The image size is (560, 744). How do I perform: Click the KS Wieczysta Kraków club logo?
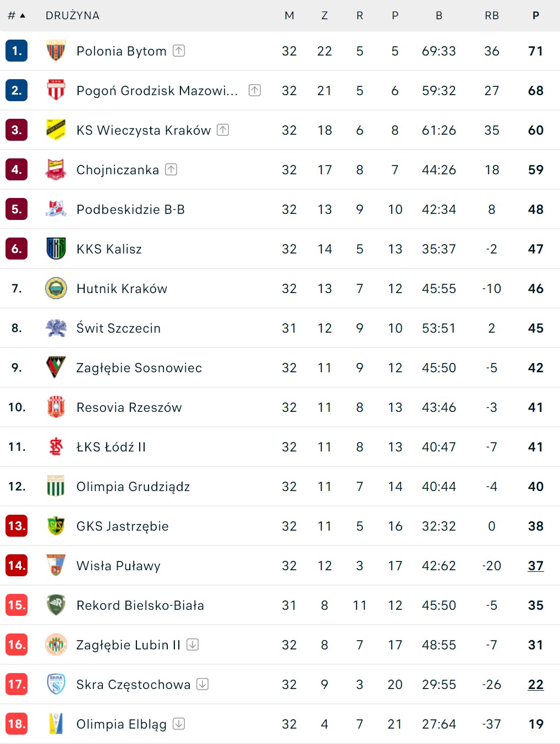click(x=56, y=130)
